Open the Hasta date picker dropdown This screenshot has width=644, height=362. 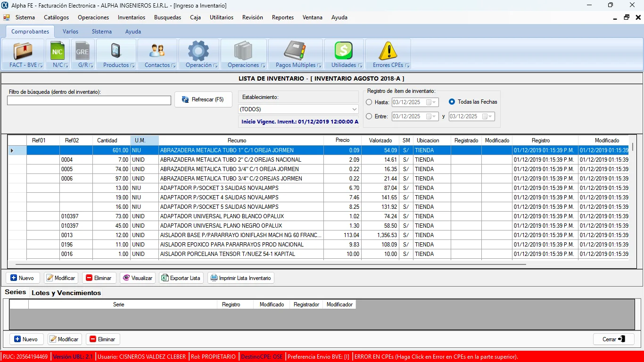pyautogui.click(x=434, y=102)
